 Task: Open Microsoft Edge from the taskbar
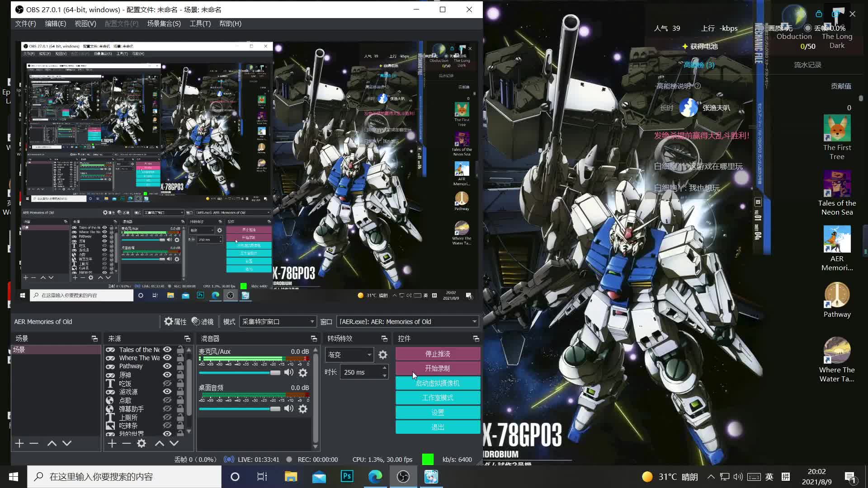pos(375,477)
